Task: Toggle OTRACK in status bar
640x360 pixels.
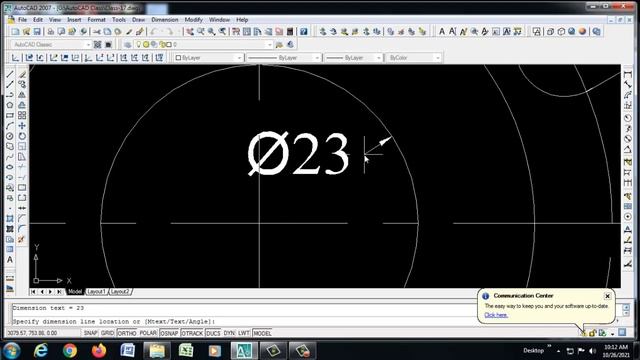Action: pyautogui.click(x=192, y=333)
